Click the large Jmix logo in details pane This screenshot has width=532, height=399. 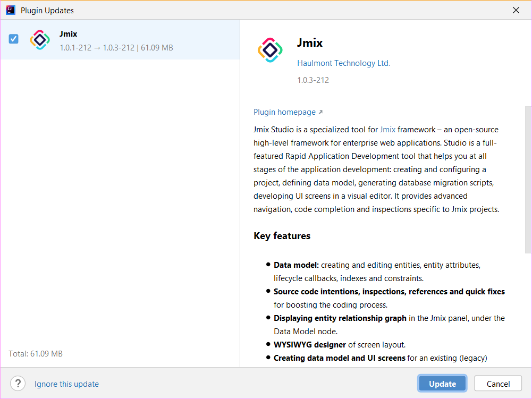[x=270, y=50]
